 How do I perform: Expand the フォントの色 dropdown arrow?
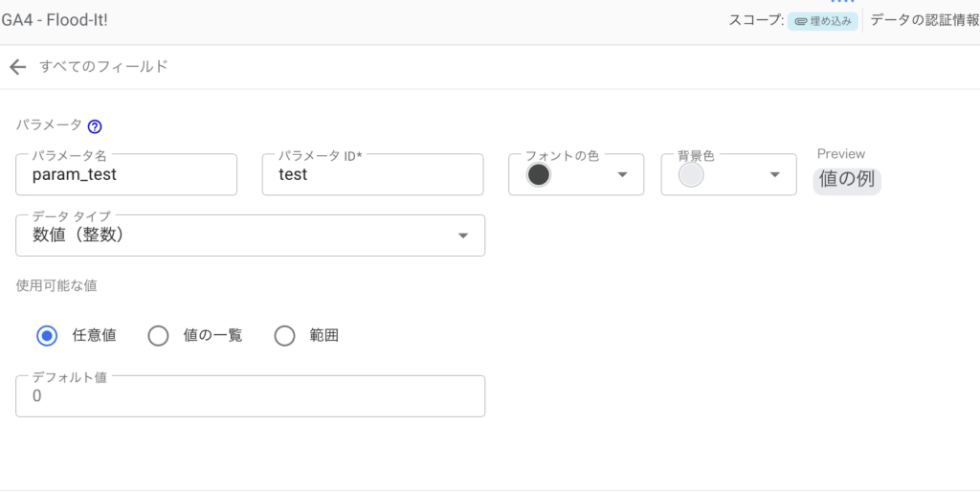[x=622, y=175]
